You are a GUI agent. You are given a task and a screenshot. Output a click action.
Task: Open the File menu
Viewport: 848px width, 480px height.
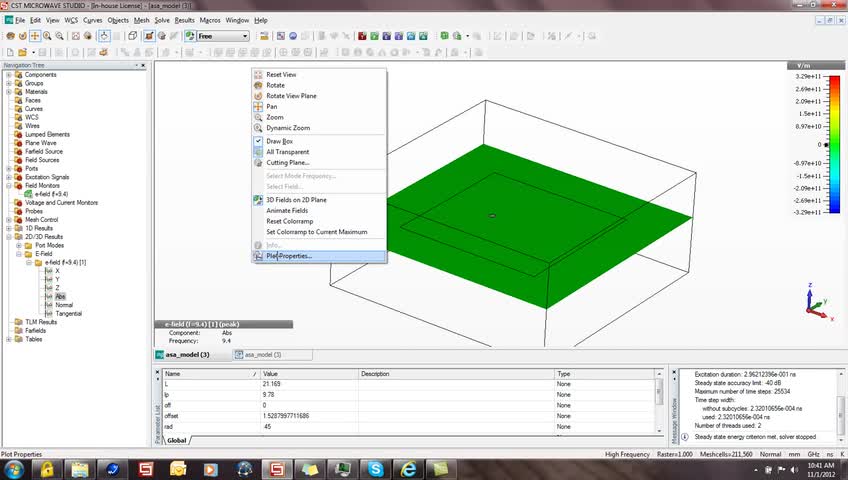pyautogui.click(x=20, y=20)
